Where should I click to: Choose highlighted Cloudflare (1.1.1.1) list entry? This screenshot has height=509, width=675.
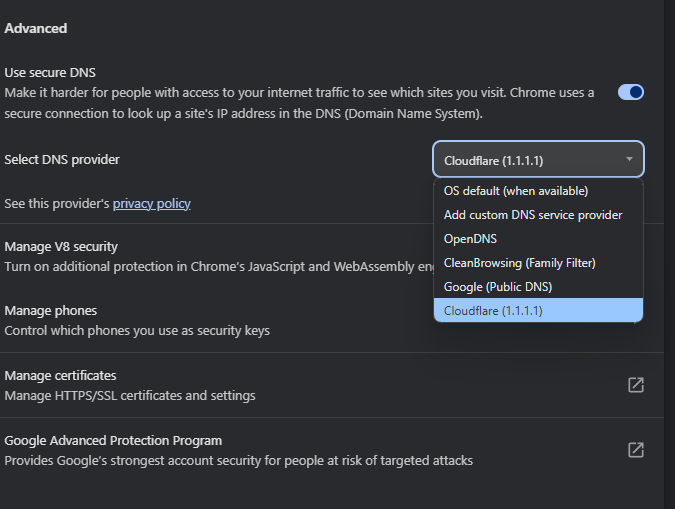[494, 311]
